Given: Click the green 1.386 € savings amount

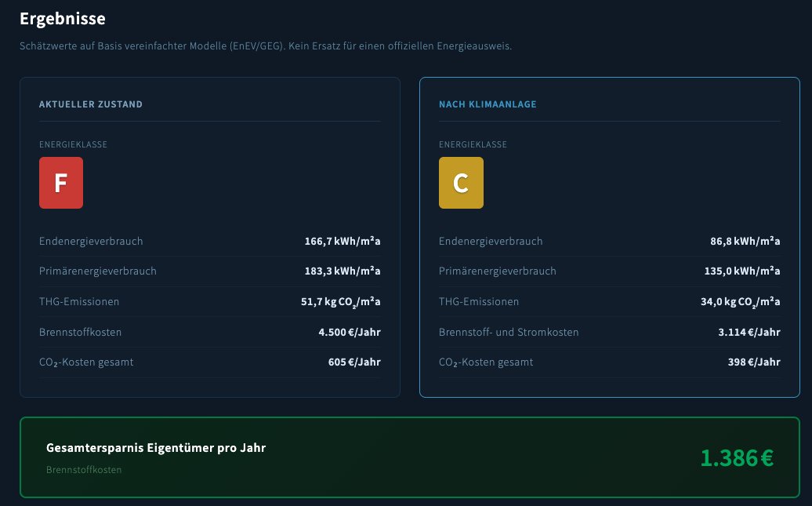Looking at the screenshot, I should pyautogui.click(x=737, y=457).
